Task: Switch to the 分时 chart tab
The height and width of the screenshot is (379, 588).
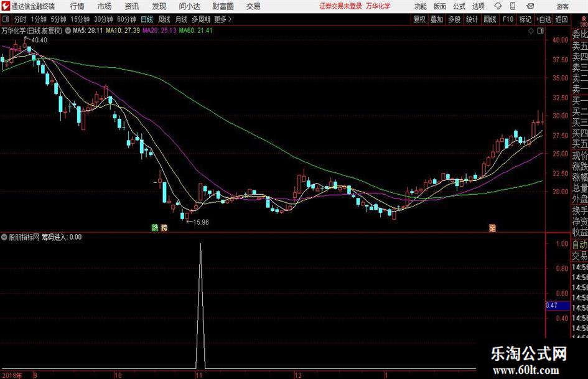Action: point(21,19)
